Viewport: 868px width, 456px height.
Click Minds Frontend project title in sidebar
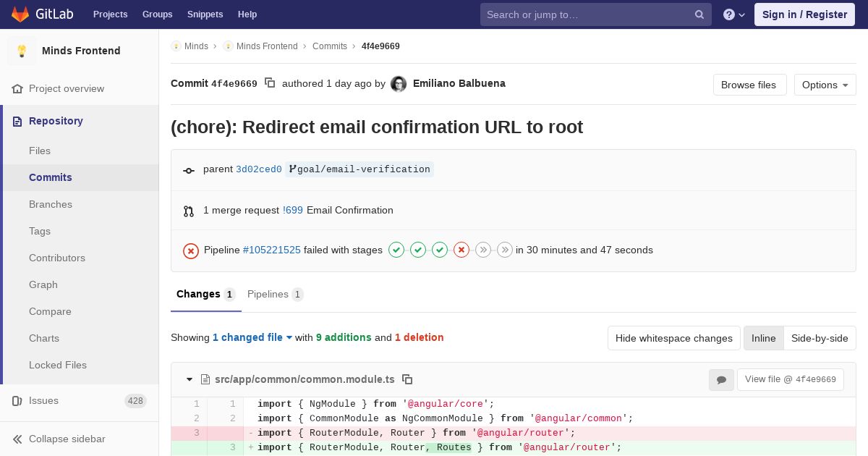tap(81, 51)
